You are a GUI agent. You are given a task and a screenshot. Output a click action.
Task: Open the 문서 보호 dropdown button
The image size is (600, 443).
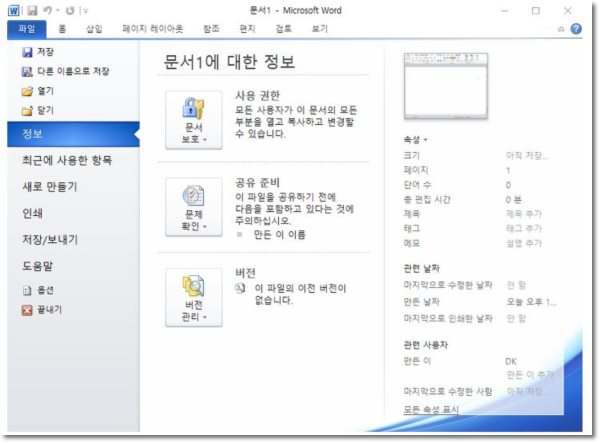click(194, 120)
